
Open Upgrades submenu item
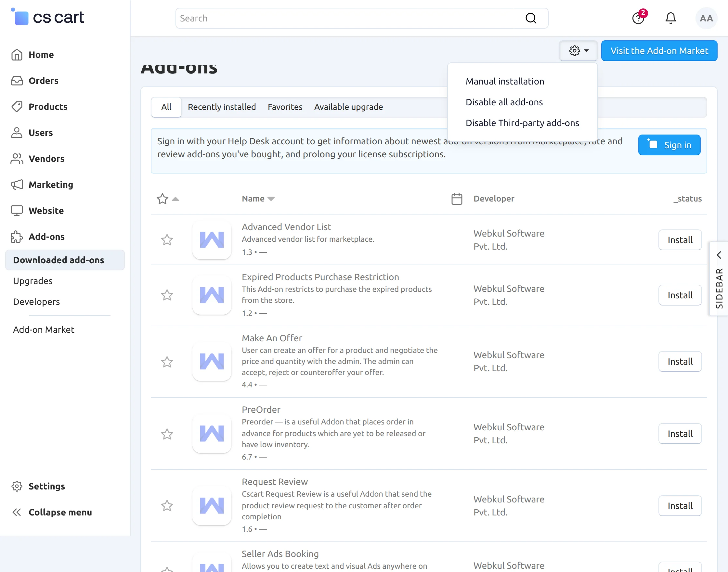point(33,281)
